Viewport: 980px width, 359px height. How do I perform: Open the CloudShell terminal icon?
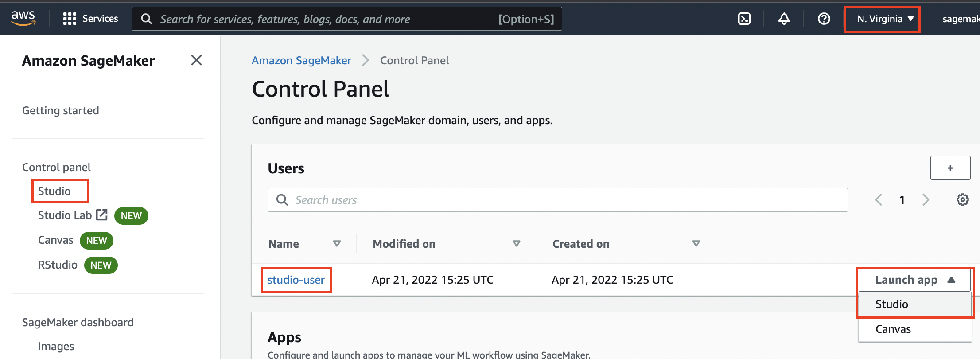tap(744, 19)
